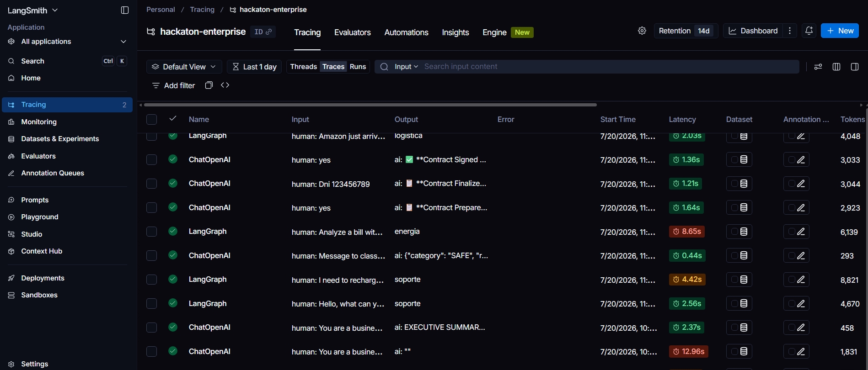
Task: Open Deployments in the sidebar
Action: tap(43, 278)
